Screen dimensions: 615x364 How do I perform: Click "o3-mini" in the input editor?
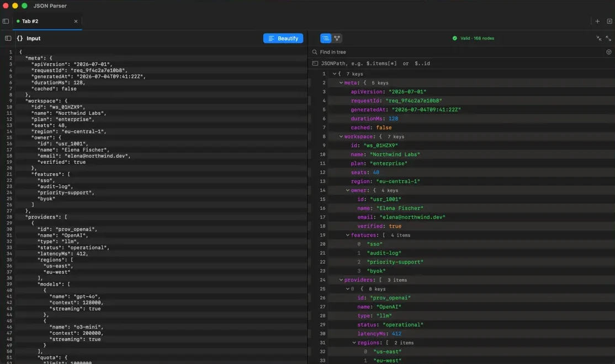click(x=87, y=327)
